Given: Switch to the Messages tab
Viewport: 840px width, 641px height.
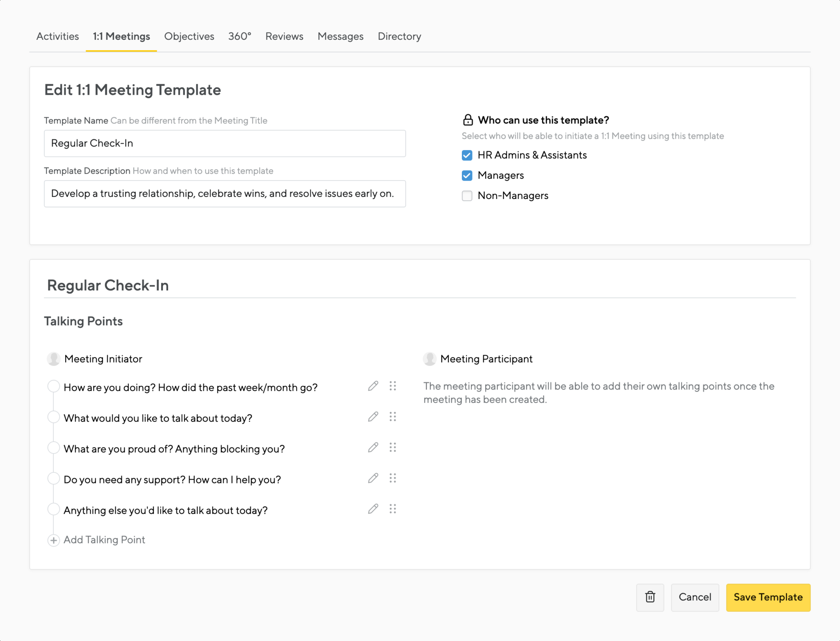Looking at the screenshot, I should [340, 37].
